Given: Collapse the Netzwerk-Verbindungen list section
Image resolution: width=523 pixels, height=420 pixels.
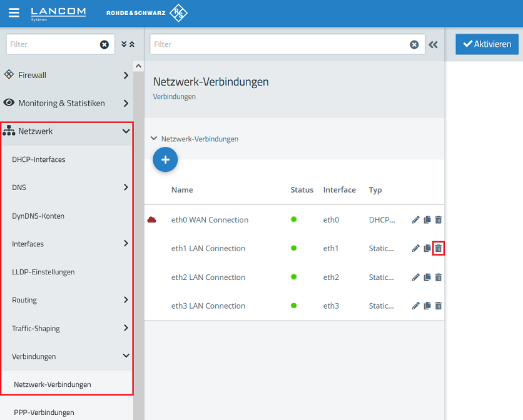Looking at the screenshot, I should tap(154, 139).
